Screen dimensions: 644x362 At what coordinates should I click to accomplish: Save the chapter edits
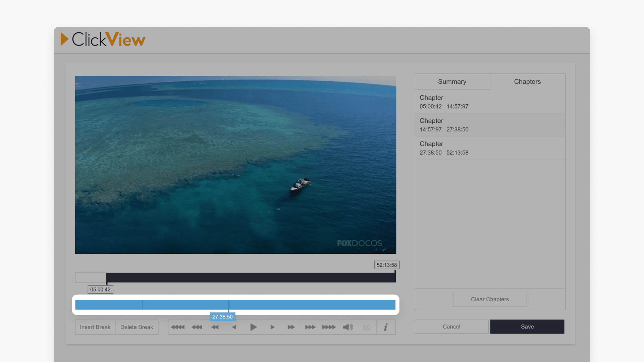(x=527, y=326)
